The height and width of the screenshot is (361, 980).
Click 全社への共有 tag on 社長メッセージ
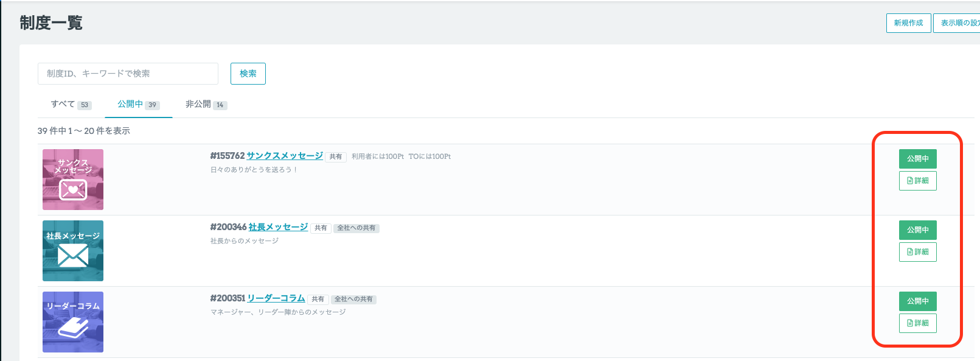[x=356, y=228]
